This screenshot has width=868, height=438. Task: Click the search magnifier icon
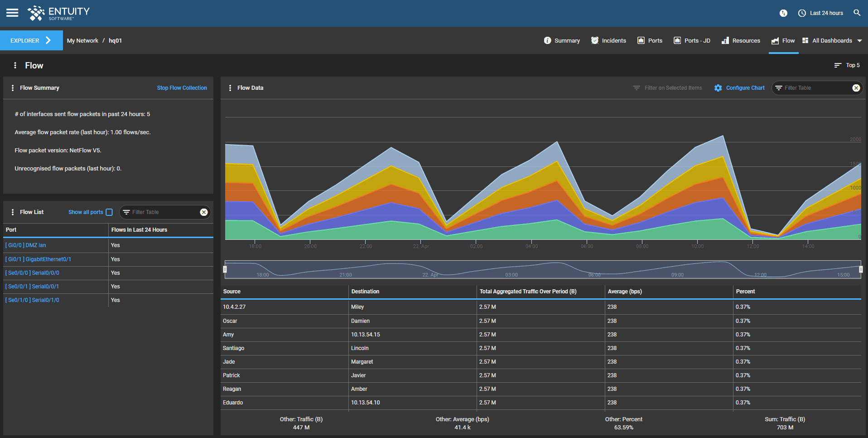point(857,13)
